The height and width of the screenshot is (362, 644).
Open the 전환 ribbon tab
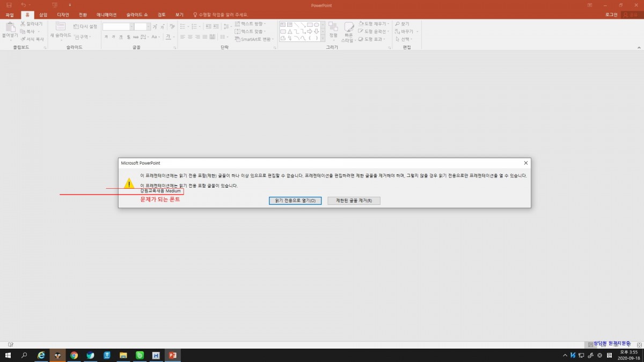coord(83,15)
